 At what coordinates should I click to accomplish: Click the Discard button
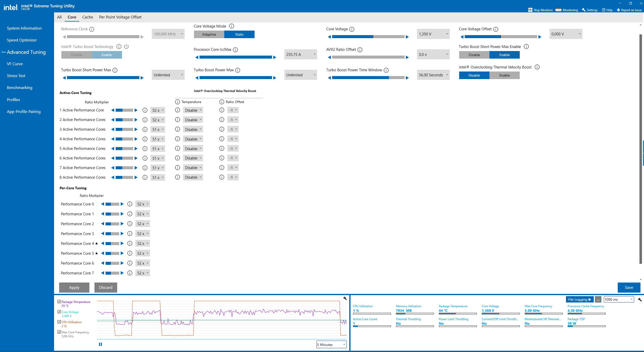pyautogui.click(x=106, y=288)
